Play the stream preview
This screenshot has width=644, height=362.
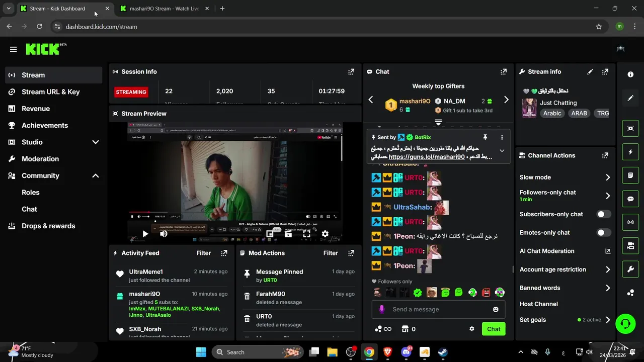coord(145,234)
